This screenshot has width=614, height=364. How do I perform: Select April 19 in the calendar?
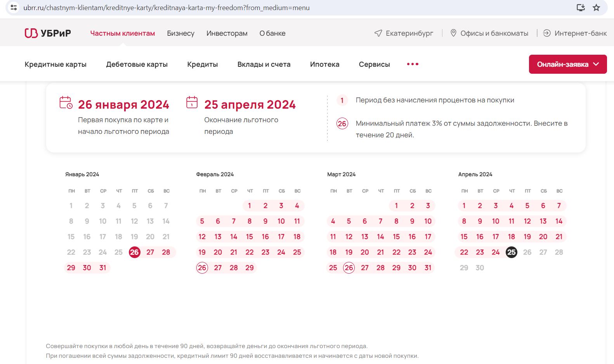527,237
